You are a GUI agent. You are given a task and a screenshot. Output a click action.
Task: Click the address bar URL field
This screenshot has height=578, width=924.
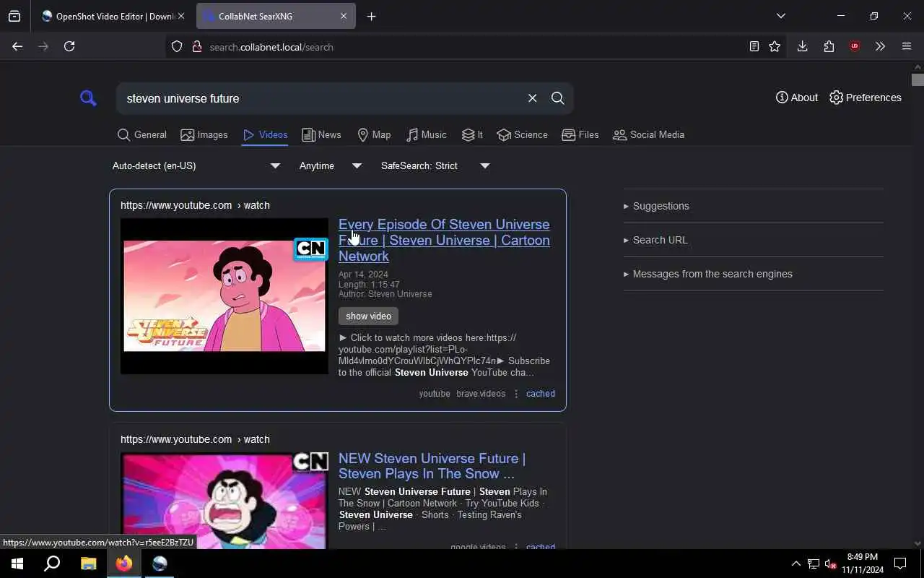pos(462,47)
